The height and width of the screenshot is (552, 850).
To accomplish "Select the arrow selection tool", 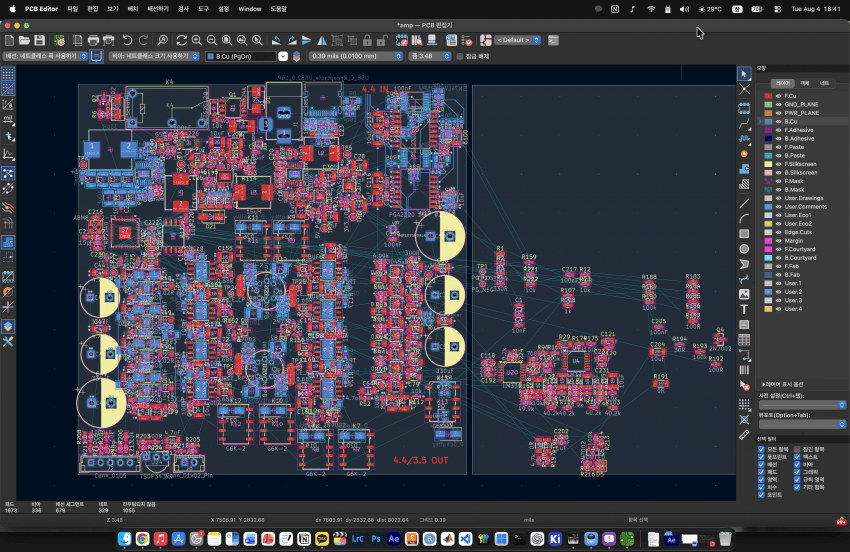I will pyautogui.click(x=744, y=73).
